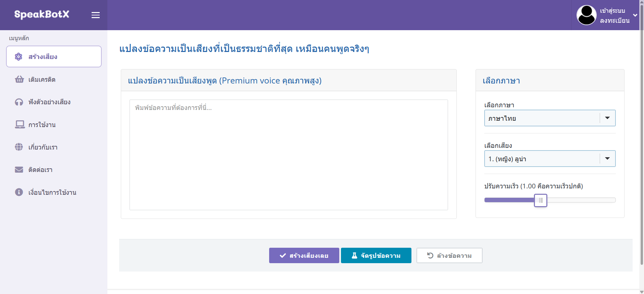Click inside the text input area
Screen dimensions: 644x294
[x=289, y=155]
